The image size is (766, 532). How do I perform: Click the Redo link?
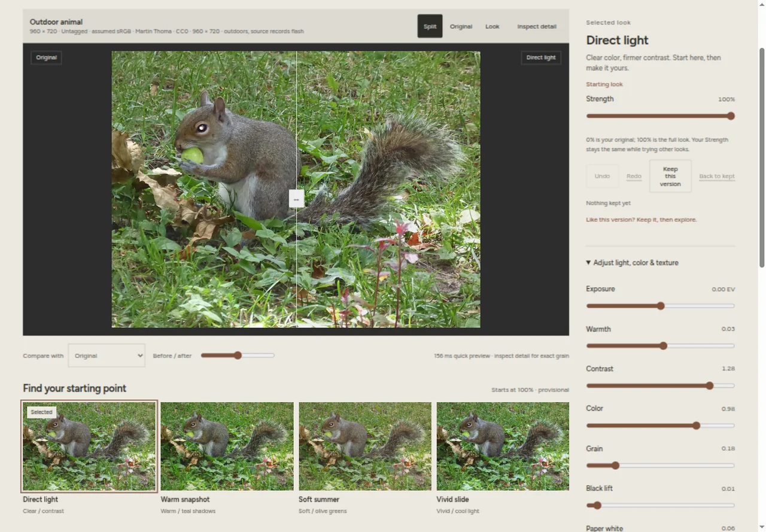point(634,176)
